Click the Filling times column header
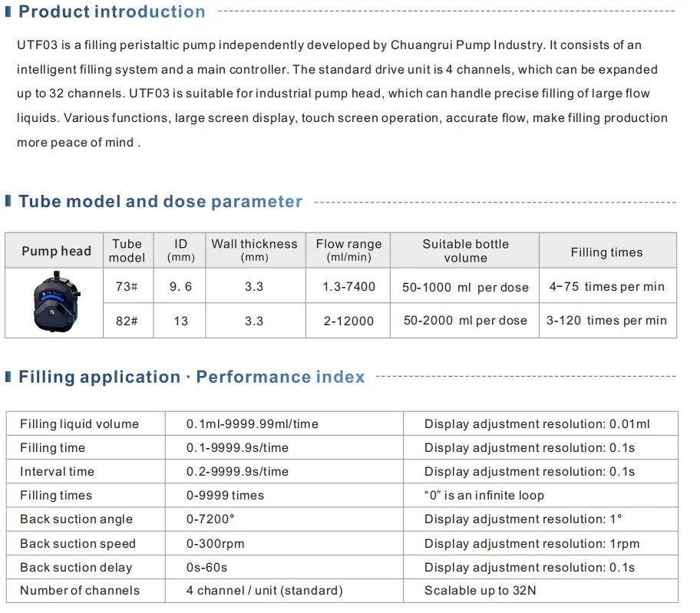700x613 pixels. [x=606, y=252]
